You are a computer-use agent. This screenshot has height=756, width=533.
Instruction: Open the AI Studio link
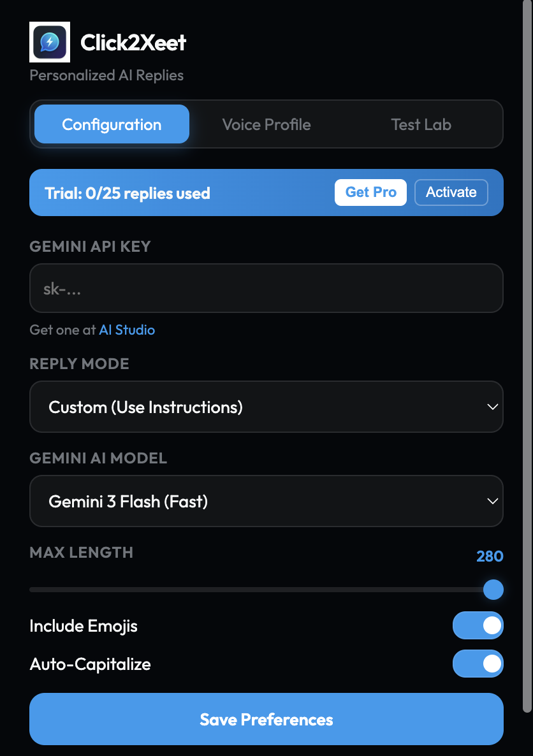127,330
